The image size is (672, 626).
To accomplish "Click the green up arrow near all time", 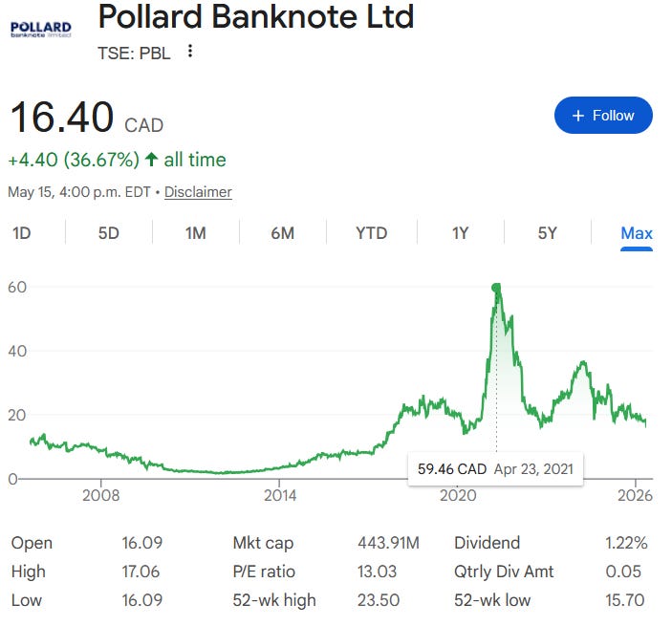I will (x=151, y=160).
